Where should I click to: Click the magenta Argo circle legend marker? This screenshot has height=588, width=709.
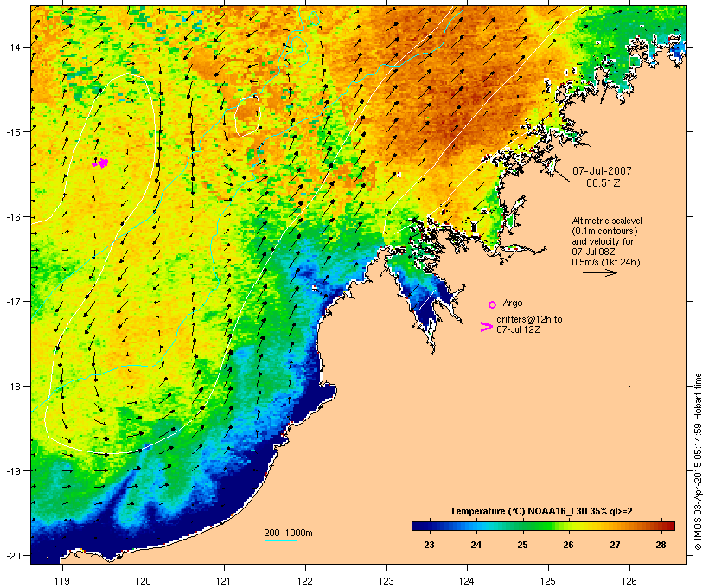click(x=492, y=304)
